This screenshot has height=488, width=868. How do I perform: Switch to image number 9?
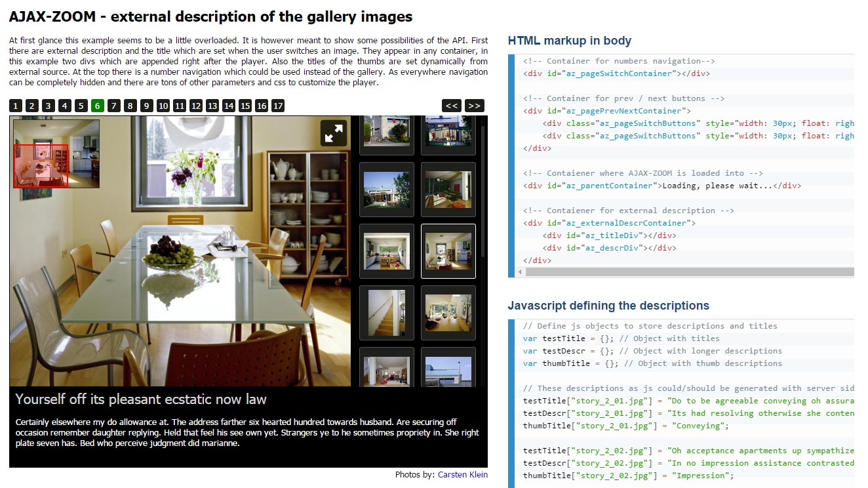click(147, 106)
